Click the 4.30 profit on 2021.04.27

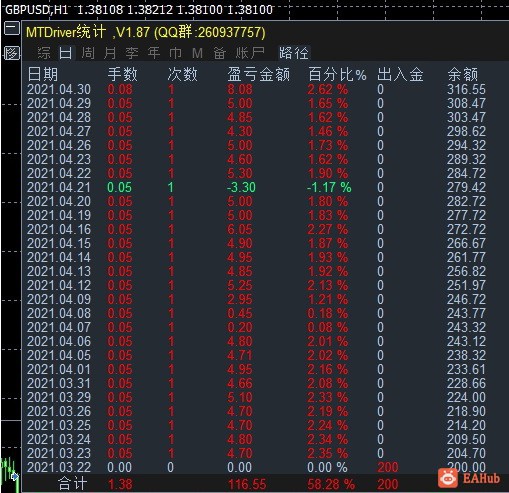[240, 132]
